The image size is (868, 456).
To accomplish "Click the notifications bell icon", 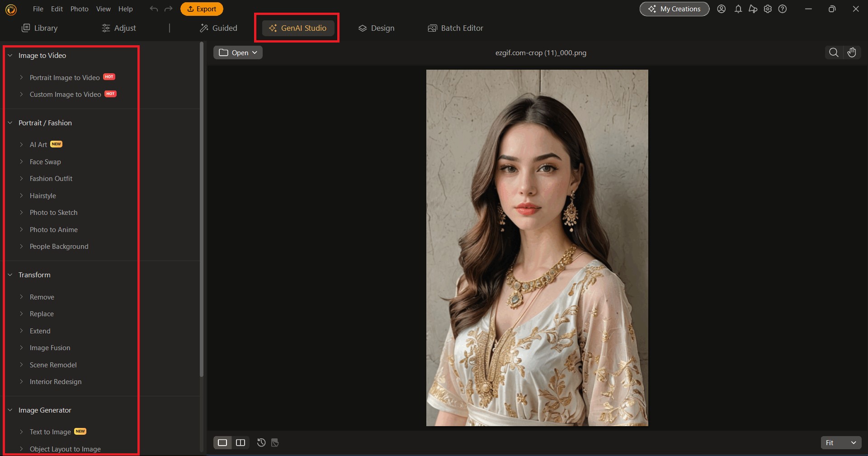I will tap(738, 9).
